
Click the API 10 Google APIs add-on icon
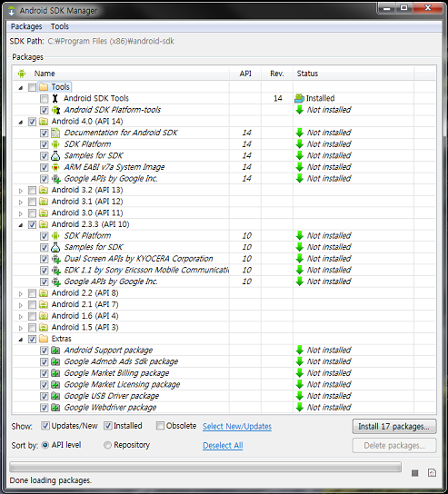pyautogui.click(x=55, y=282)
